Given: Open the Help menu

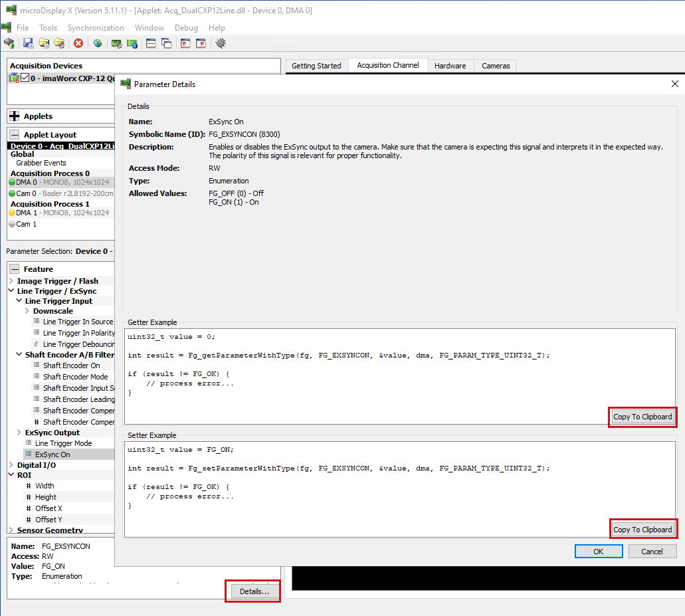Looking at the screenshot, I should tap(217, 27).
